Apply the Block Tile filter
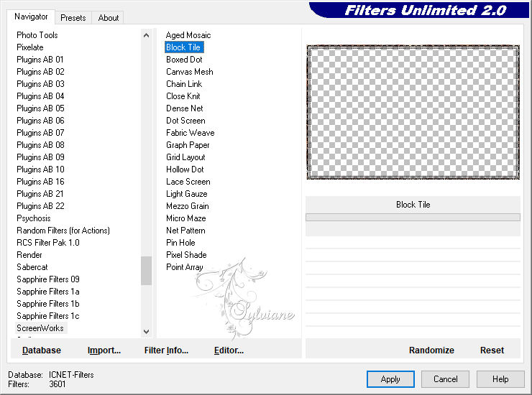Image resolution: width=532 pixels, height=395 pixels. coord(390,379)
